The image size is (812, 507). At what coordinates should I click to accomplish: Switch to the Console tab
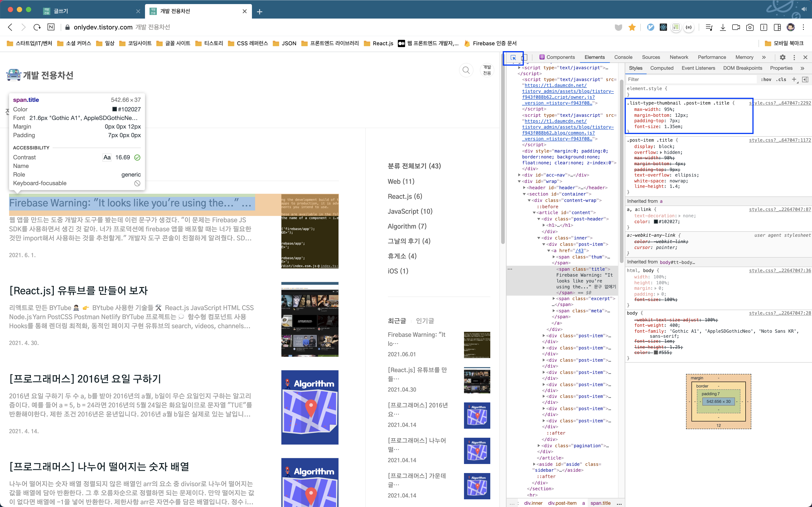tap(623, 57)
